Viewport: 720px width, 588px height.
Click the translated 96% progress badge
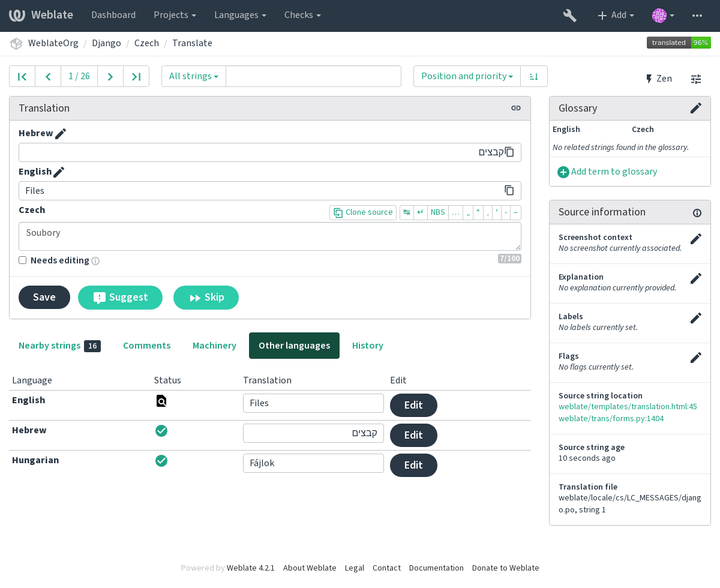pos(679,43)
